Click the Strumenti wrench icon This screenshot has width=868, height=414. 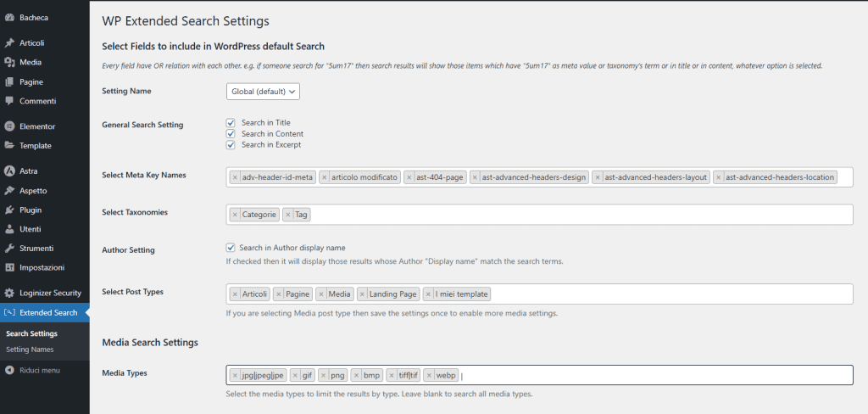pos(8,249)
